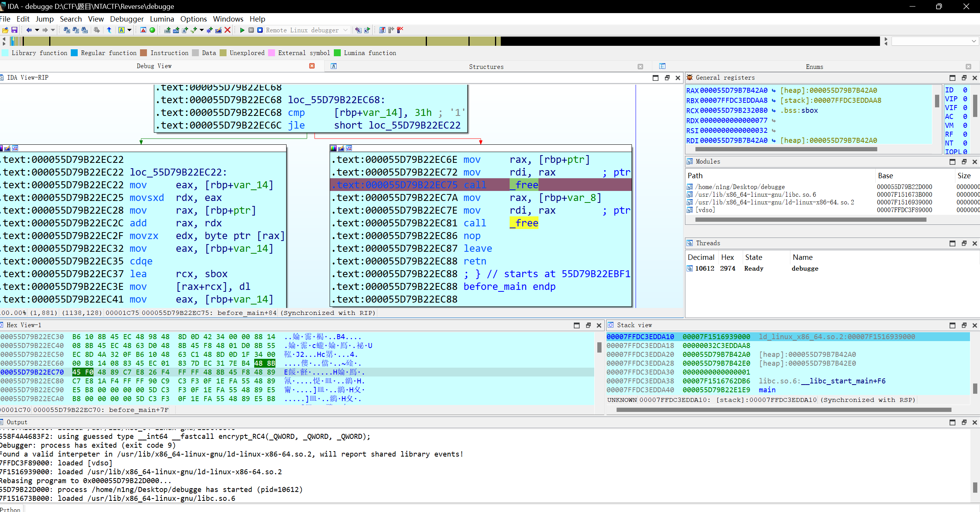Maximize the Stack view panel
980x512 pixels.
pyautogui.click(x=952, y=325)
